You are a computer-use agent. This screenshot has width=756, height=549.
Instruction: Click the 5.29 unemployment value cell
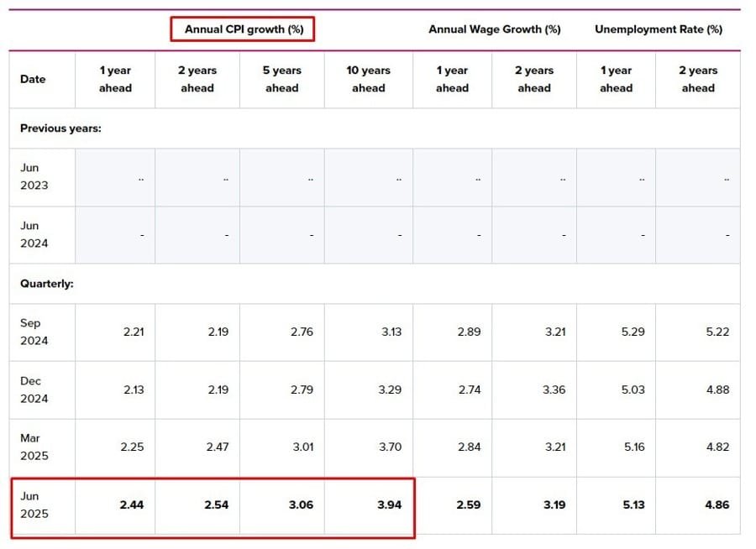click(633, 332)
